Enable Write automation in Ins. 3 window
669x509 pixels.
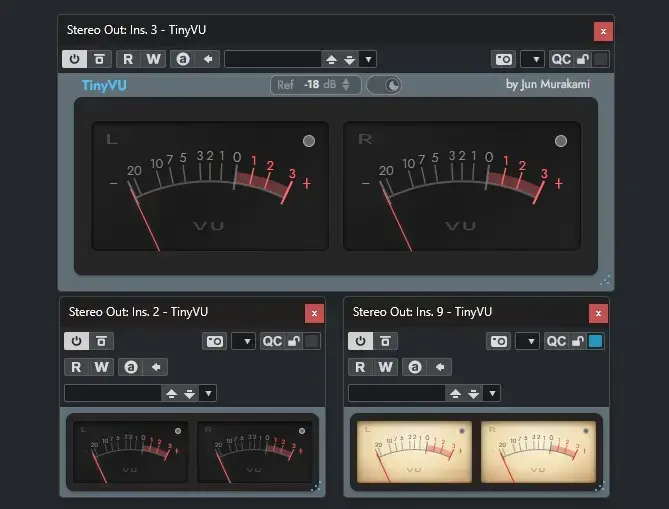click(x=153, y=59)
